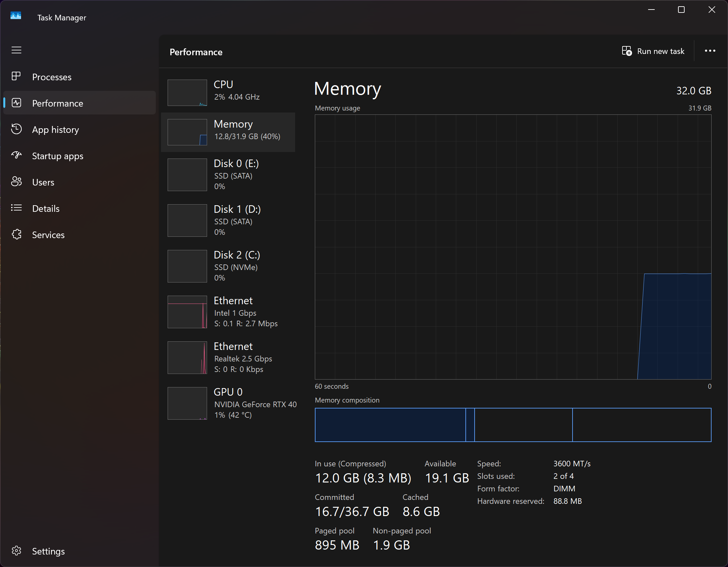Image resolution: width=728 pixels, height=567 pixels.
Task: Click the App history clock icon
Action: (16, 129)
